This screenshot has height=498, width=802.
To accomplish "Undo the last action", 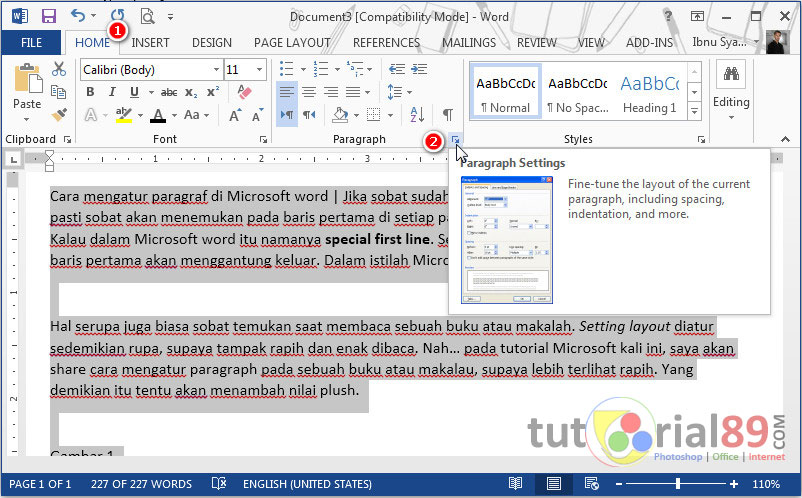I will [x=77, y=16].
